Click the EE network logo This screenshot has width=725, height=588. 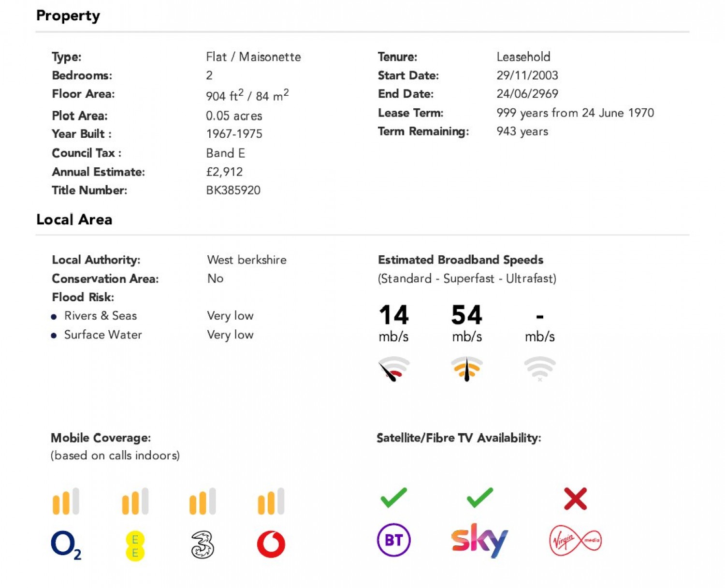135,546
